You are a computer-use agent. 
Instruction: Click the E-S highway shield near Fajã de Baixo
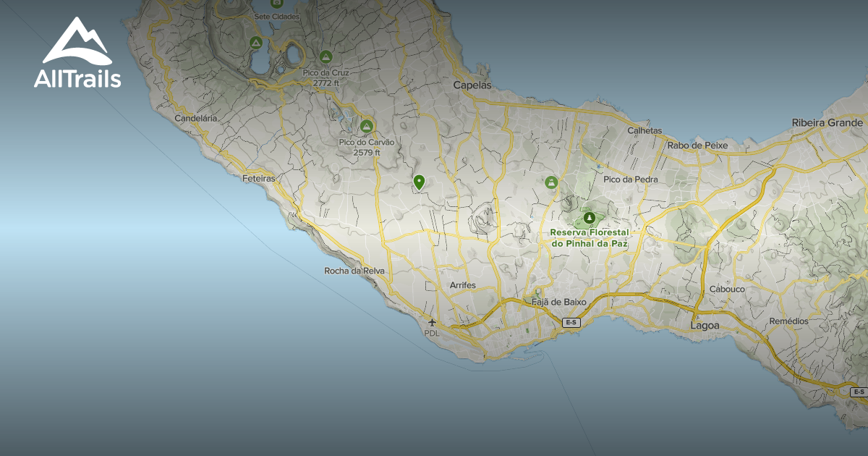tap(571, 323)
